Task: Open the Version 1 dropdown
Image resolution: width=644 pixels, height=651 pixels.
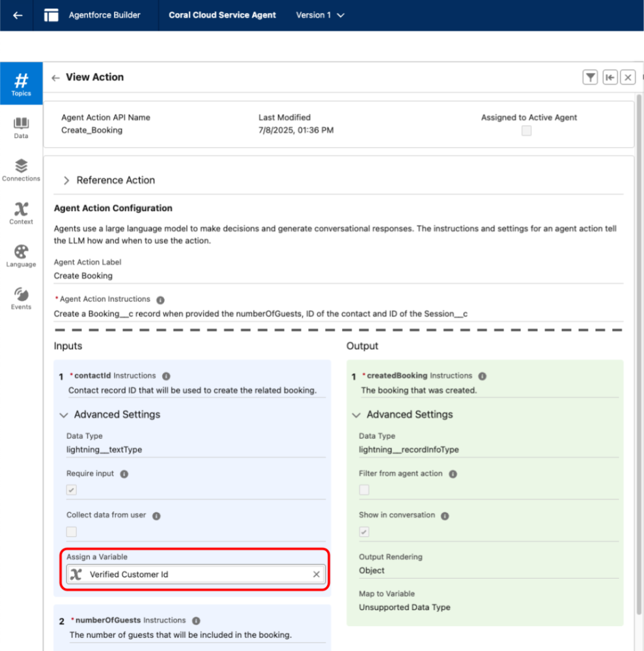Action: point(320,16)
